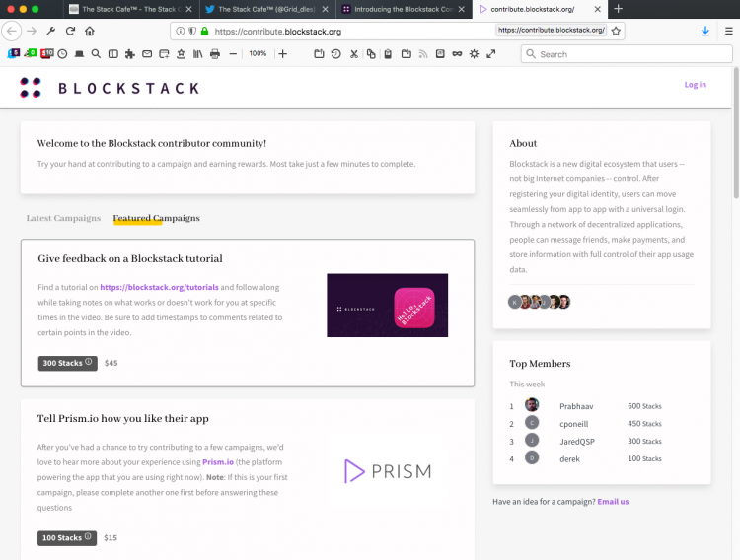Click the Hello Blockstack tutorial thumbnail
Screen dimensions: 740x560
click(387, 306)
